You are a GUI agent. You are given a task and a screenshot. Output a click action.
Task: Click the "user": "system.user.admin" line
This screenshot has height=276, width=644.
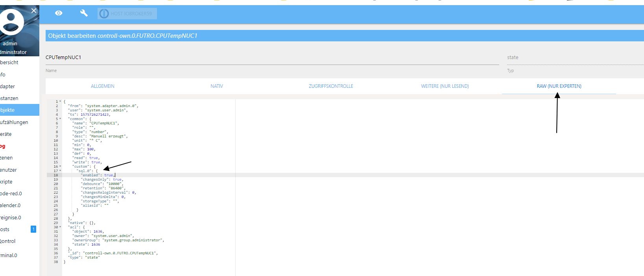tap(98, 110)
